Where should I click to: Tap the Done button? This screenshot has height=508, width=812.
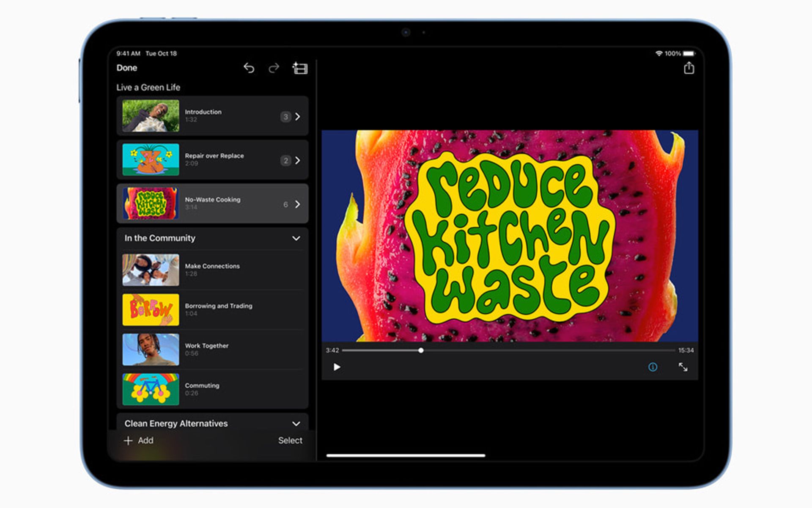pyautogui.click(x=127, y=68)
